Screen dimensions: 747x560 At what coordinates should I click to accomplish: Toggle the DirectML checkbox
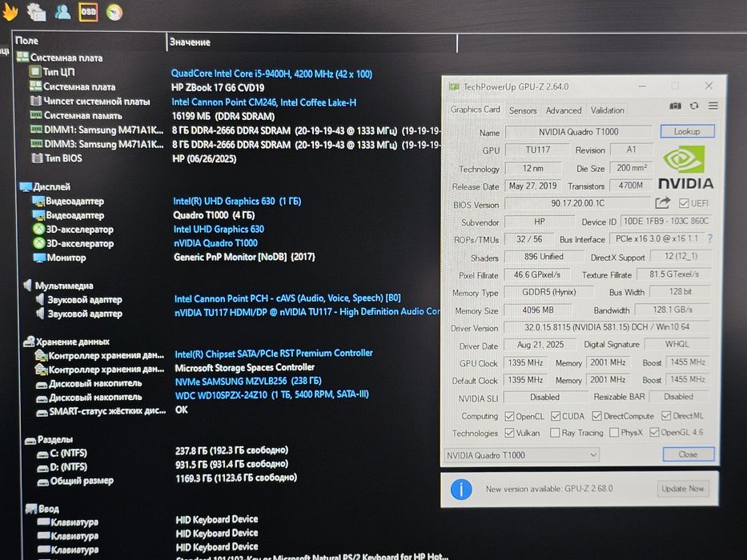click(666, 416)
